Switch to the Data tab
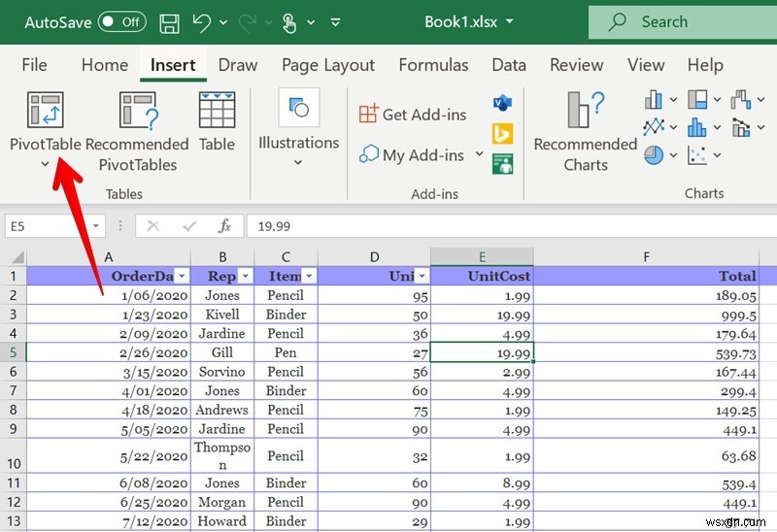 tap(509, 65)
